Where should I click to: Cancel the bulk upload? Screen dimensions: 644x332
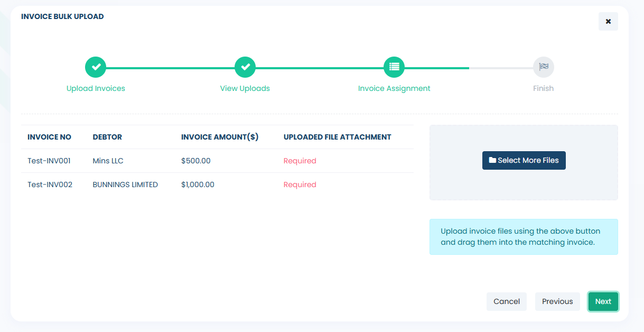pos(507,301)
